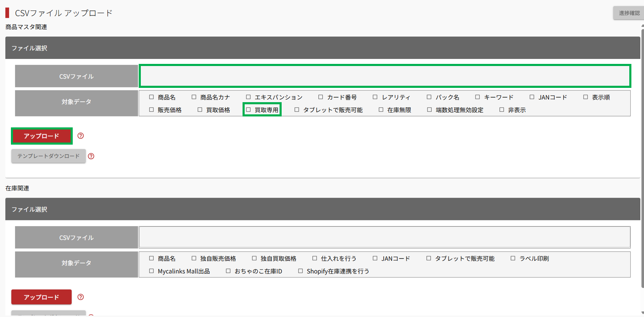Toggle the 在庫無限 checkbox
This screenshot has height=317, width=644.
click(x=381, y=110)
